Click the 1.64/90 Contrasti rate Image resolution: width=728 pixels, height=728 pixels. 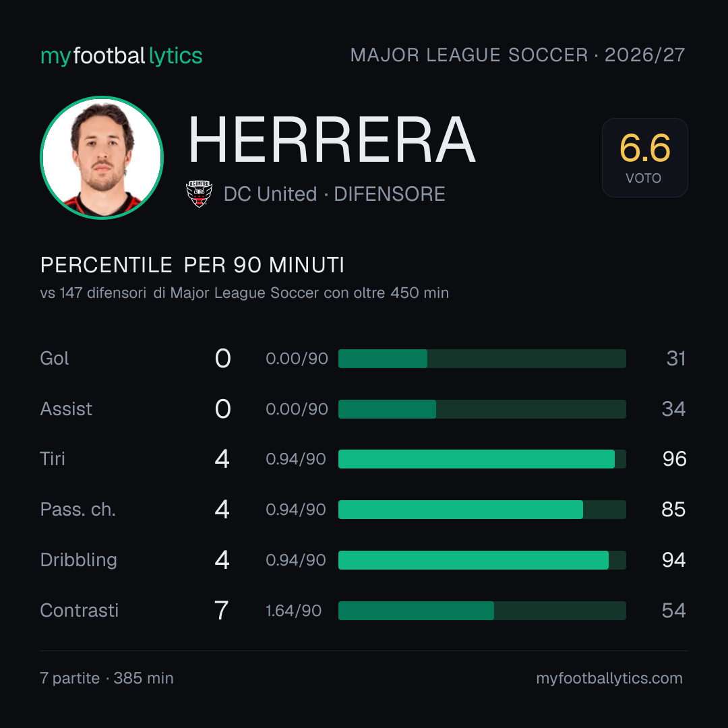(x=293, y=611)
